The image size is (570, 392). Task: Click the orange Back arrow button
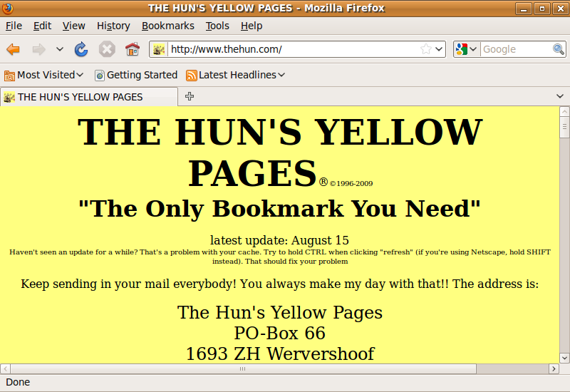13,49
